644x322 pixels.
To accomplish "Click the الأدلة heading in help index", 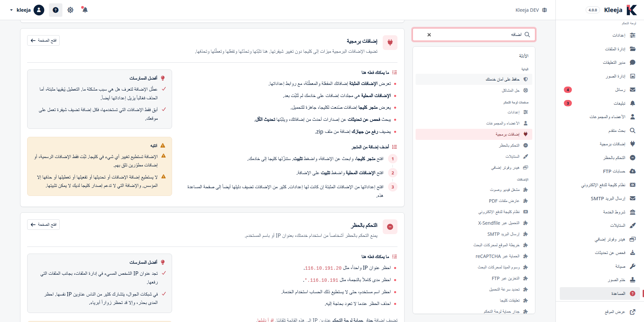I will [524, 56].
